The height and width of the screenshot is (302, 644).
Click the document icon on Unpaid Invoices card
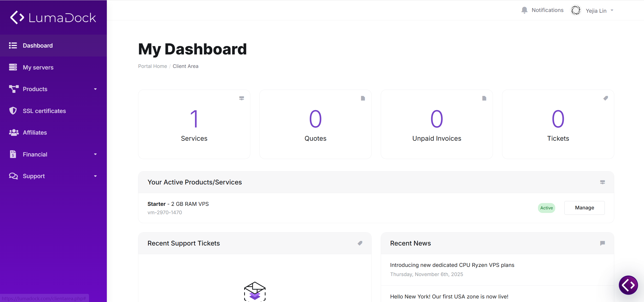pos(484,98)
